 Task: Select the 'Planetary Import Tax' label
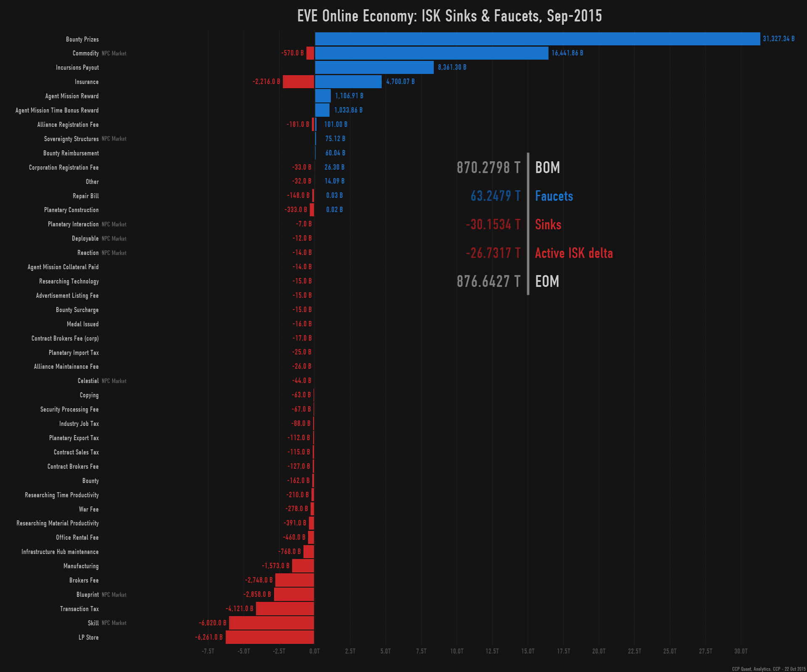pyautogui.click(x=74, y=353)
